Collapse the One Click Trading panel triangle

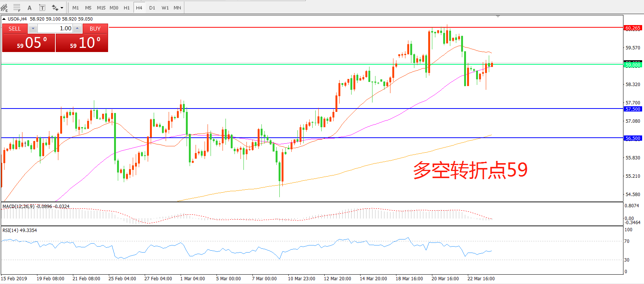pyautogui.click(x=4, y=19)
